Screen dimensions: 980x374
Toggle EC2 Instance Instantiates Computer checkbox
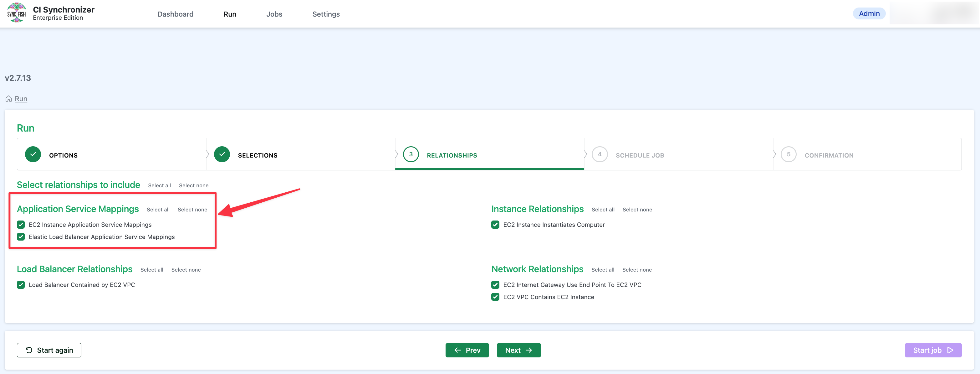coord(495,225)
